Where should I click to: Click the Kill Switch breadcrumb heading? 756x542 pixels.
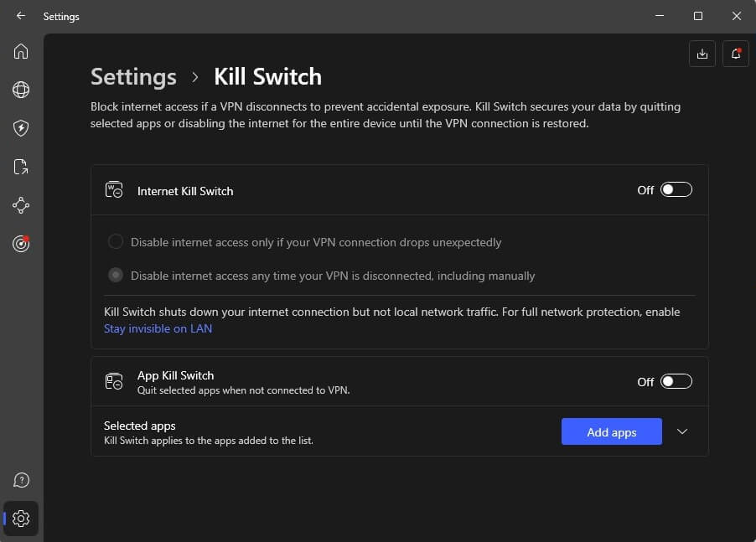click(267, 76)
